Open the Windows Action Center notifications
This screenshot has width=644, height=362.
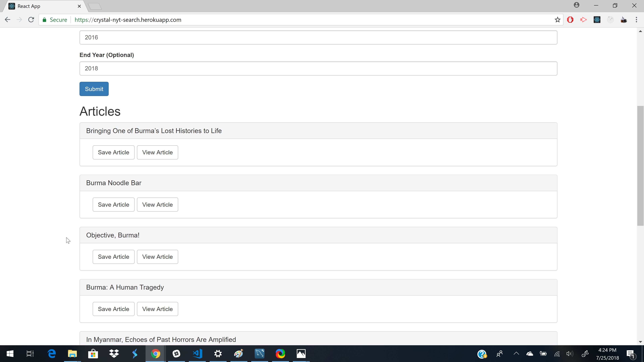tap(630, 353)
